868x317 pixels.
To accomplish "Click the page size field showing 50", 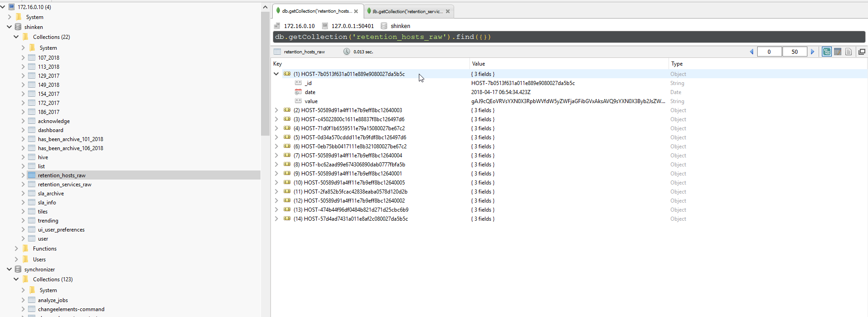I will (x=794, y=52).
